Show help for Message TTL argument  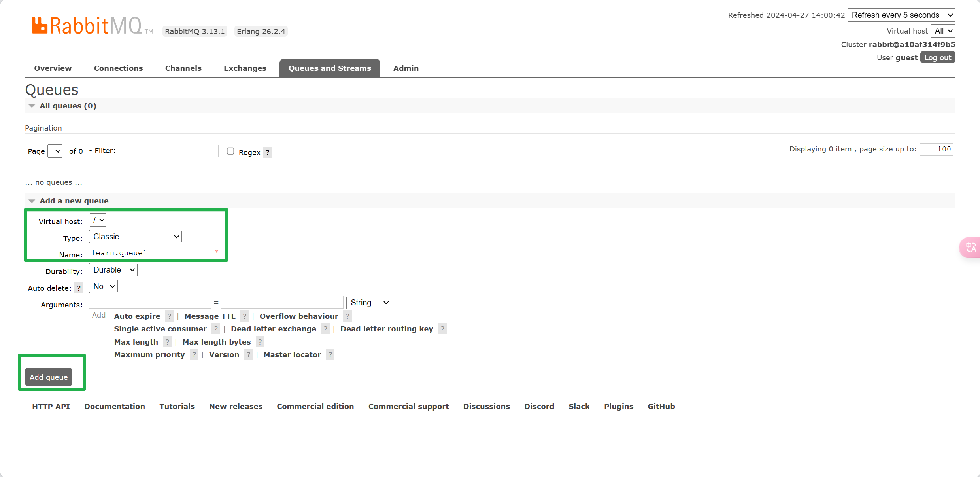[245, 316]
